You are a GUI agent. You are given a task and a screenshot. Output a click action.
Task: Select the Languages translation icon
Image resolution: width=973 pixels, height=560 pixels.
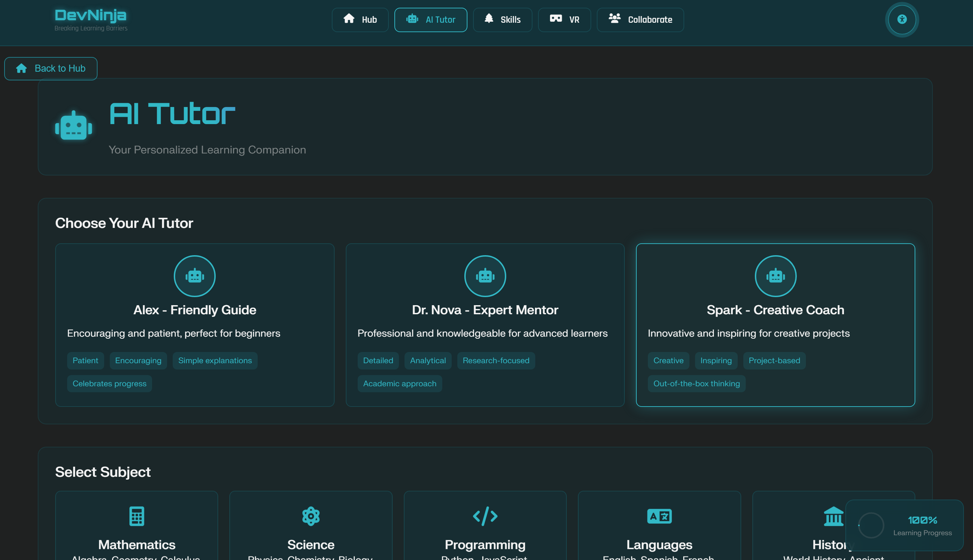coord(659,516)
